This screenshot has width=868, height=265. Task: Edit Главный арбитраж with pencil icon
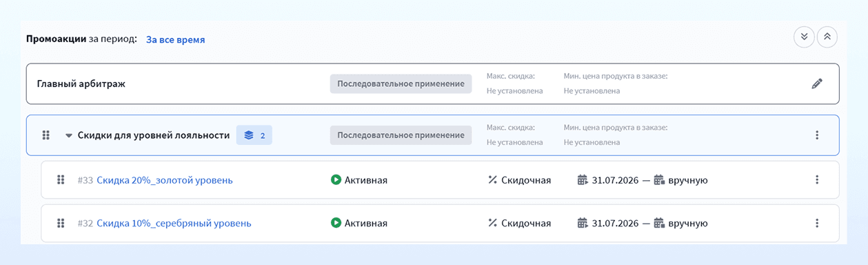click(817, 84)
